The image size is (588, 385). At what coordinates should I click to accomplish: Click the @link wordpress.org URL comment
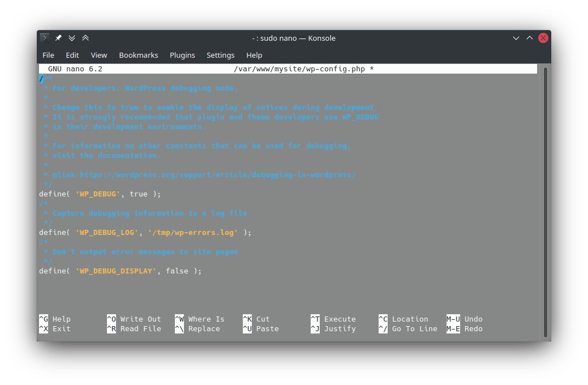click(x=204, y=175)
